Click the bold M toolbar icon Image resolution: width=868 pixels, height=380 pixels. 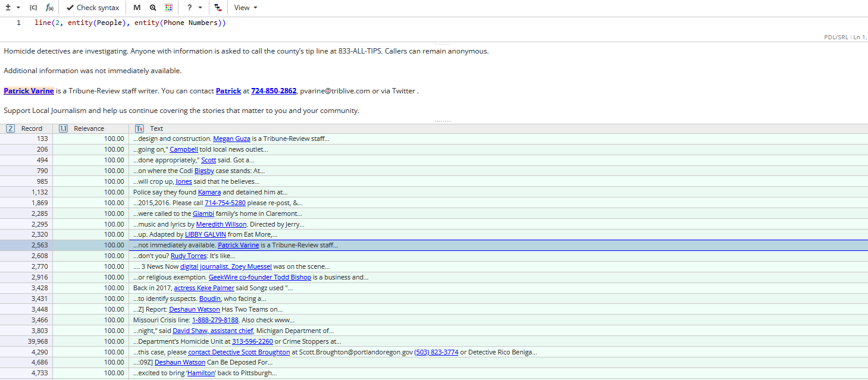coord(137,8)
